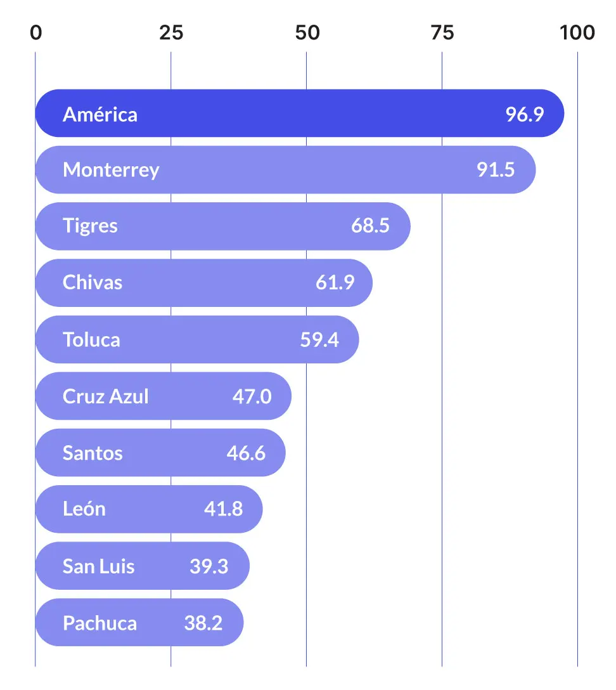Click the Santos team name
The height and width of the screenshot is (690, 616).
pyautogui.click(x=93, y=453)
